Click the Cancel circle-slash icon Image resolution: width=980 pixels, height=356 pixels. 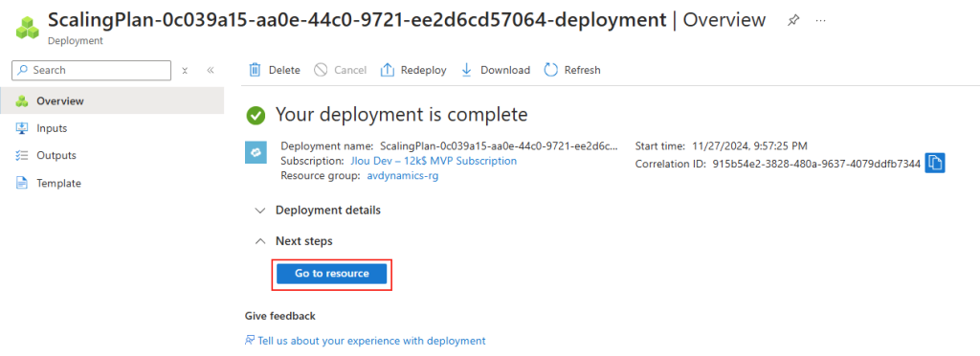pos(321,70)
